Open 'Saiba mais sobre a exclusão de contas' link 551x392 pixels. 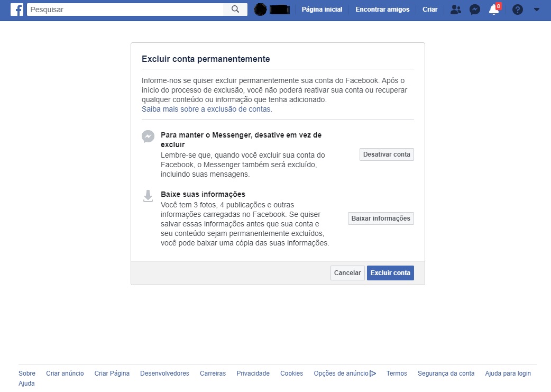click(207, 110)
